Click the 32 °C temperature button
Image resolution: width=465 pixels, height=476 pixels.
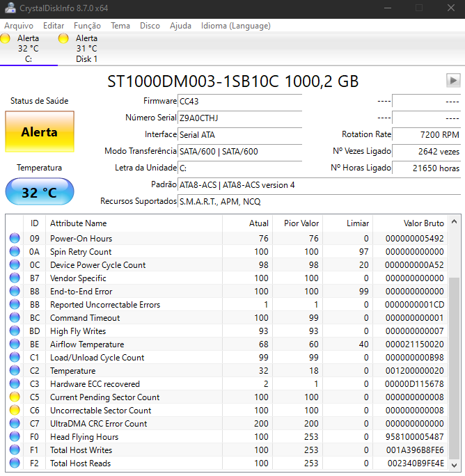40,192
